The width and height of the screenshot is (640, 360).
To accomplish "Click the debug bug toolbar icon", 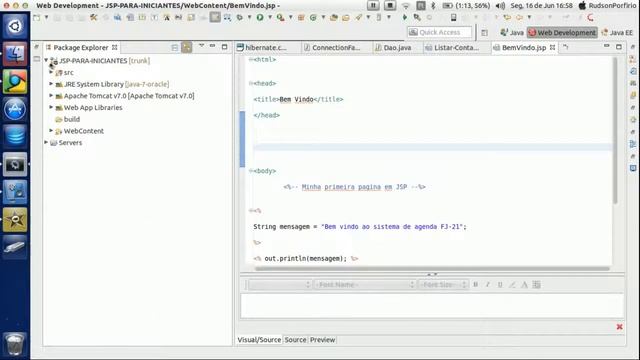I will tap(240, 18).
